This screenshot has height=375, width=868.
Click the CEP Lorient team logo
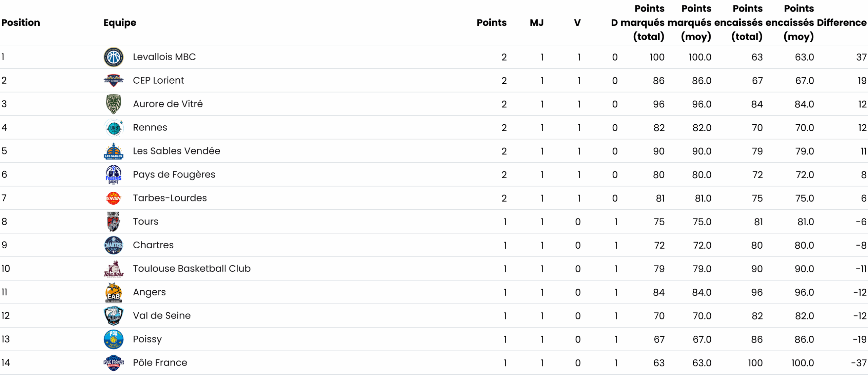point(113,81)
